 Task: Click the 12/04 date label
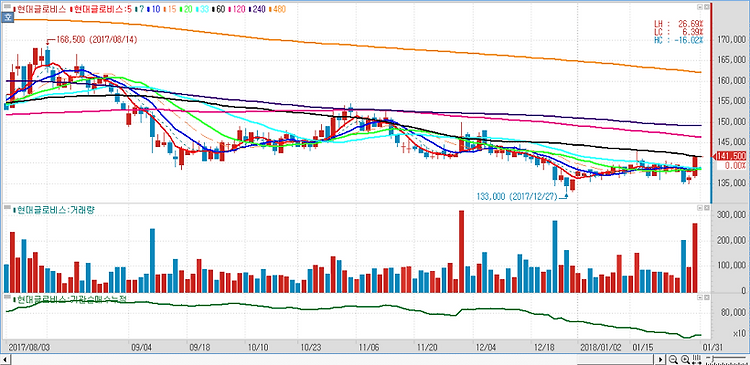click(x=486, y=346)
